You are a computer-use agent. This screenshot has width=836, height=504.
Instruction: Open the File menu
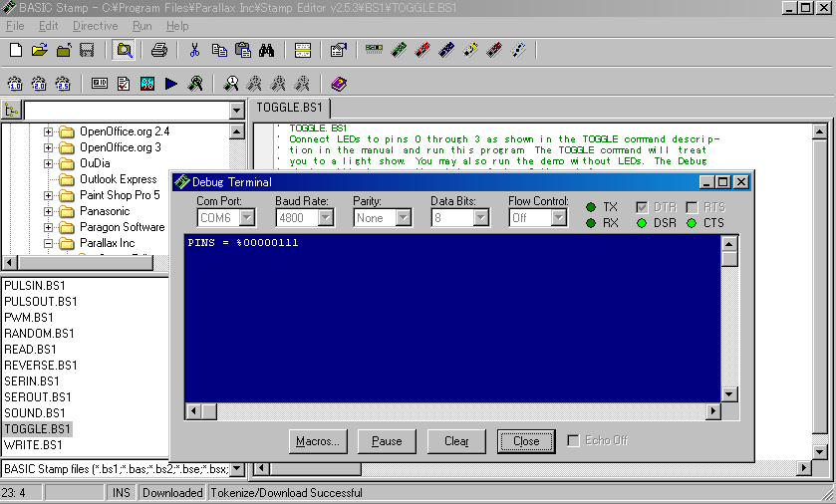15,26
